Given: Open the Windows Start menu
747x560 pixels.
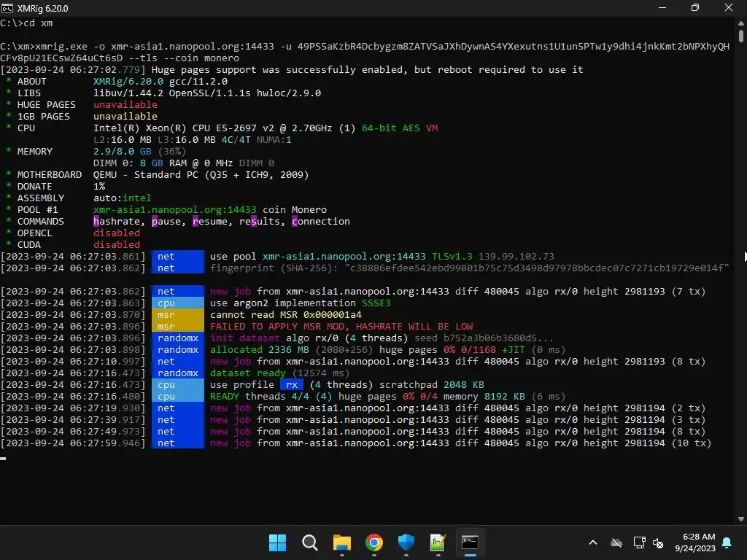Looking at the screenshot, I should tap(277, 542).
